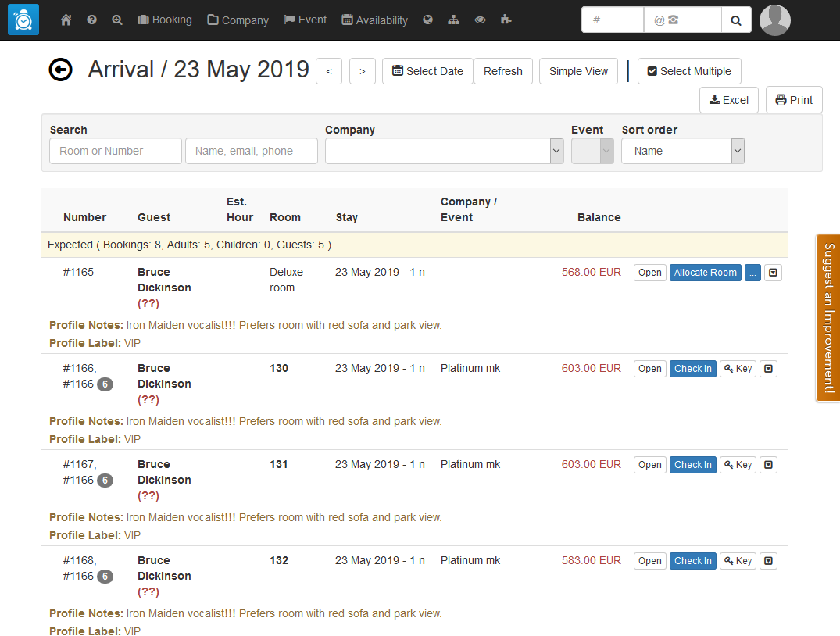The image size is (840, 636).
Task: Open the puzzle piece plugins icon
Action: (x=506, y=20)
